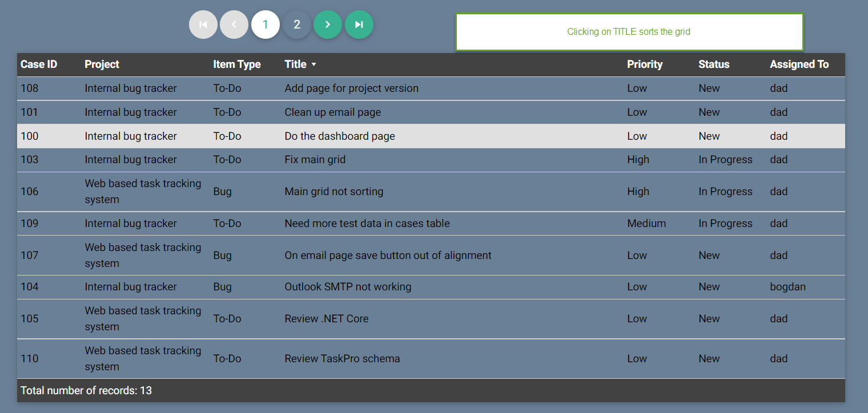This screenshot has height=413, width=868.
Task: Click Item Type column header
Action: pyautogui.click(x=236, y=64)
